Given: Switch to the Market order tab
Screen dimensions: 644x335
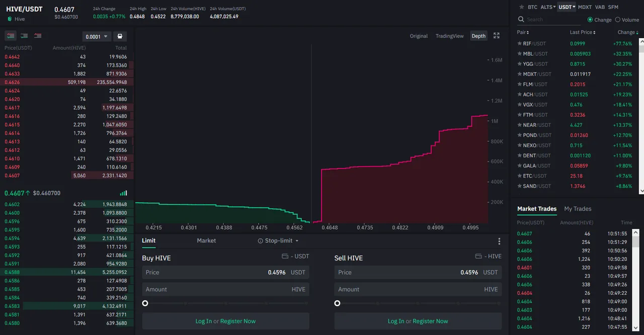Looking at the screenshot, I should [206, 241].
